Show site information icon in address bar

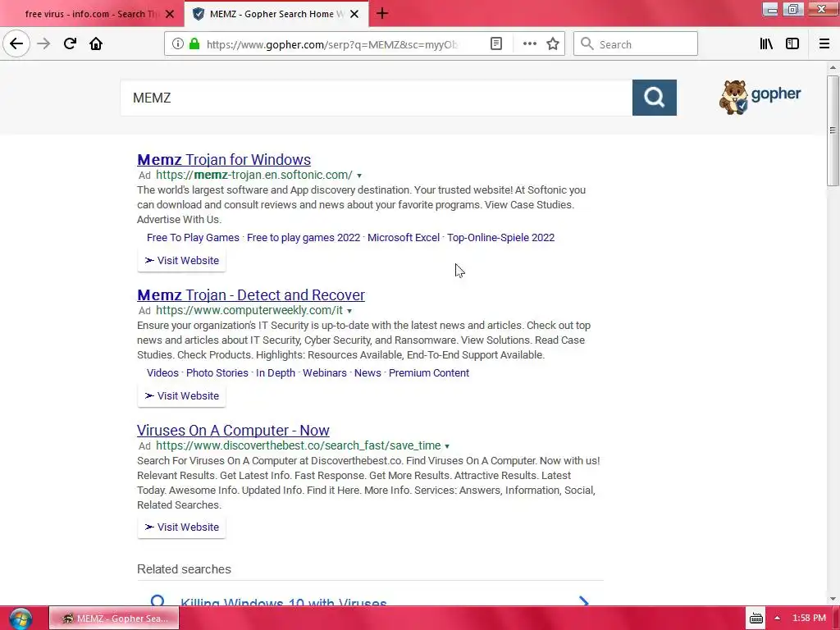click(177, 44)
